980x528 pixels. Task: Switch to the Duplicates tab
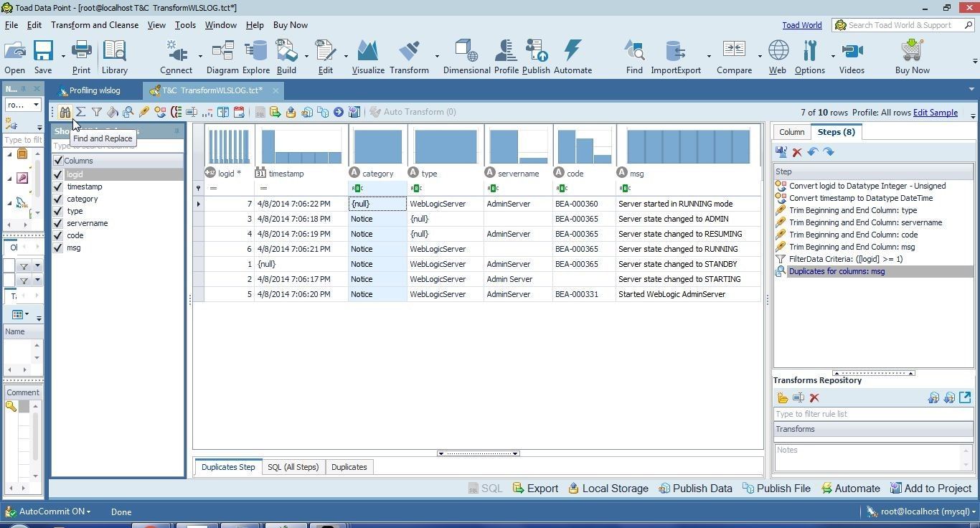(349, 467)
